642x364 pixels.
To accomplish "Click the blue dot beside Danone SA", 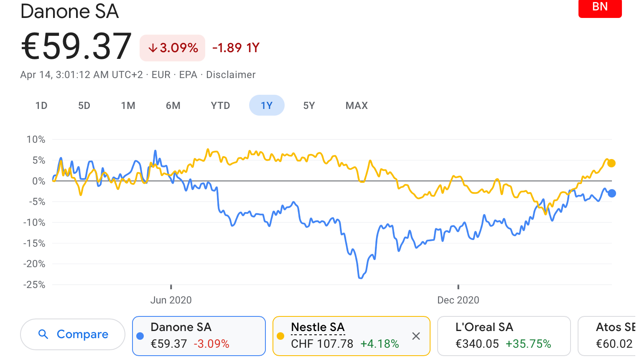I will click(x=140, y=336).
